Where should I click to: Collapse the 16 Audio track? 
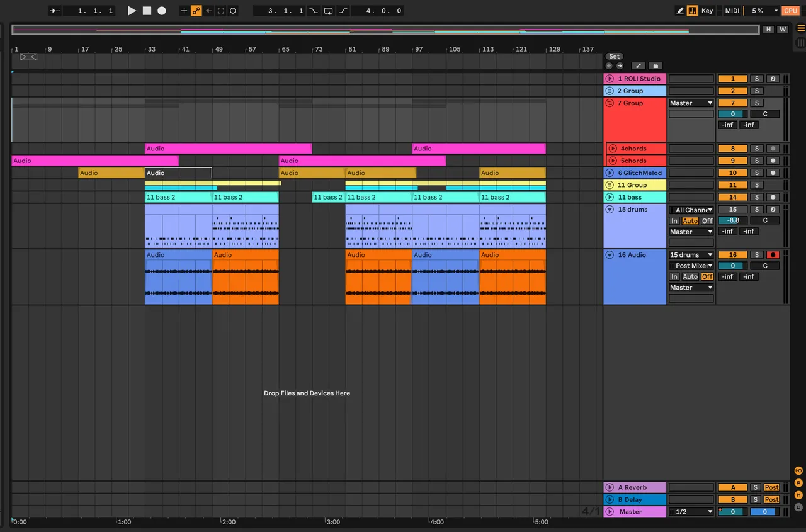tap(610, 255)
